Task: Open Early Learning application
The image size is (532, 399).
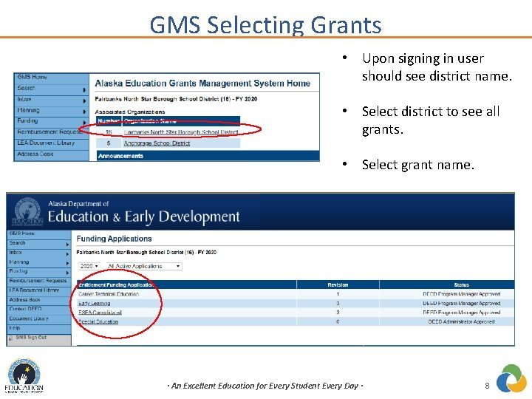Action: click(x=95, y=304)
